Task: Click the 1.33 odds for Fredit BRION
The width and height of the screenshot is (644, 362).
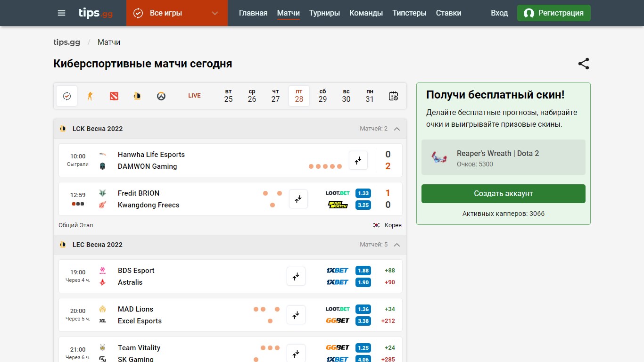Action: click(363, 193)
